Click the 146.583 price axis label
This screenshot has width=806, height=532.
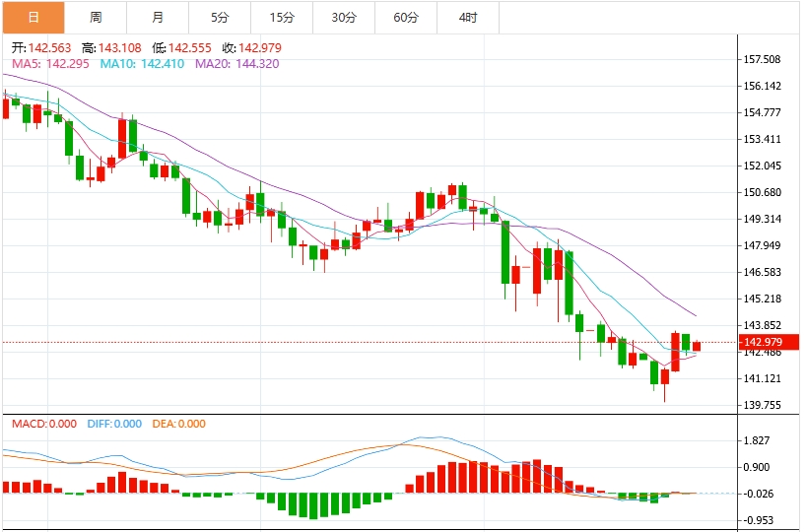762,272
